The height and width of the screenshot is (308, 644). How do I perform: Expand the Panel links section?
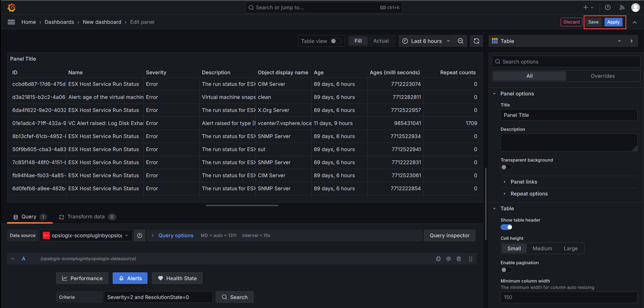[524, 182]
